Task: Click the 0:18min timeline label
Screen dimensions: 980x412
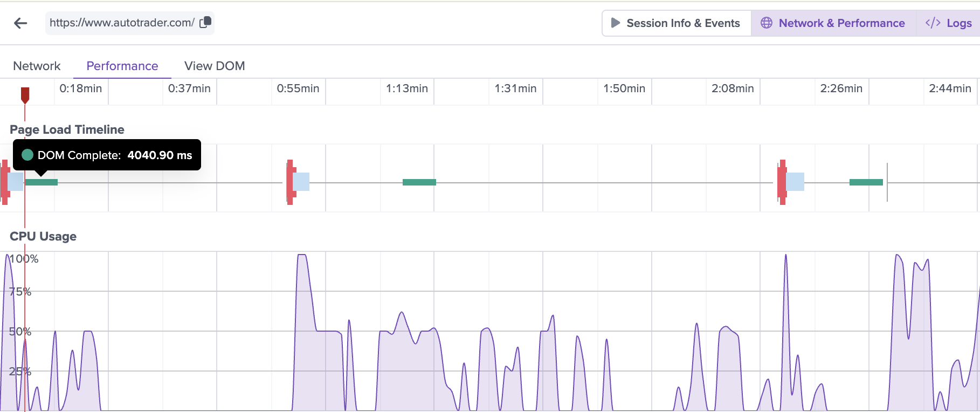Action: point(81,88)
